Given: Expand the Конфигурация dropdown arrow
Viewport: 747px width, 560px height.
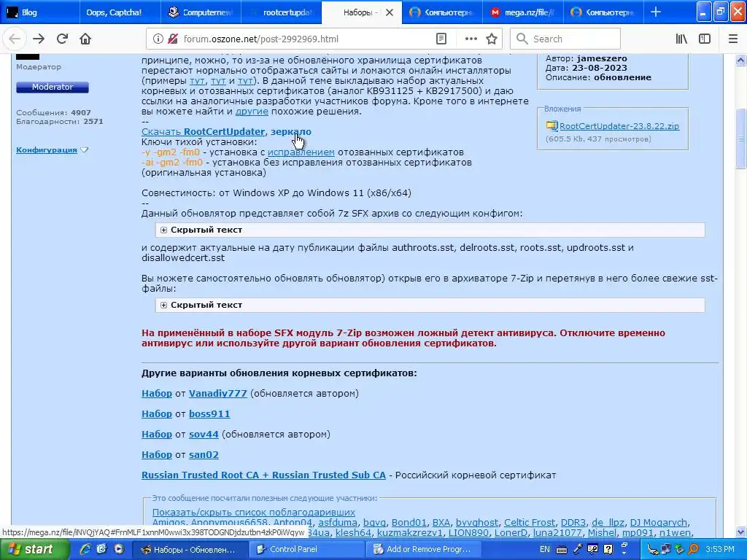Looking at the screenshot, I should [x=85, y=150].
